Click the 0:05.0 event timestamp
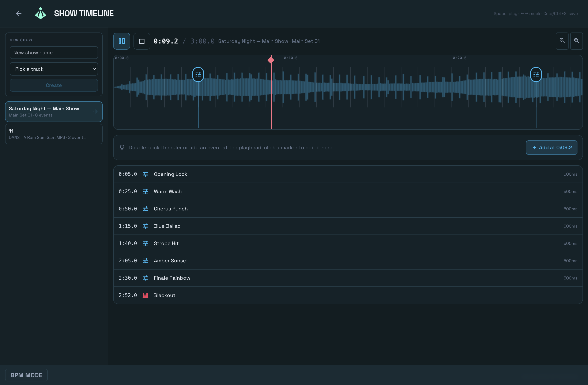Viewport: 588px width, 385px height. coord(128,174)
